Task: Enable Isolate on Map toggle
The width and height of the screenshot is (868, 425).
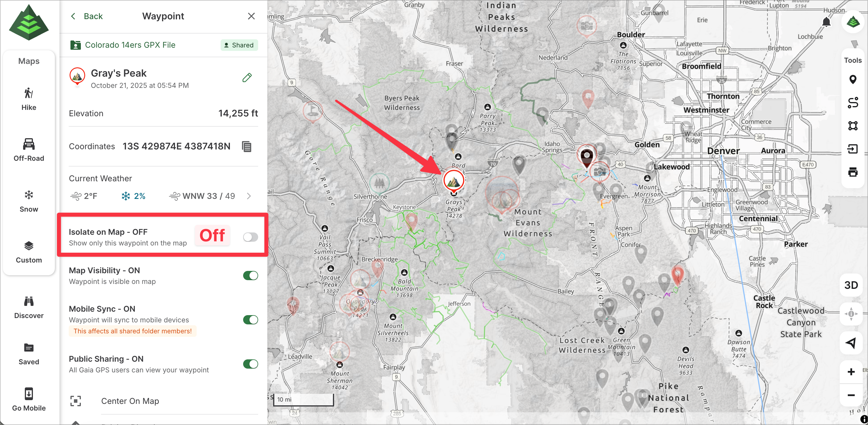Action: (250, 237)
